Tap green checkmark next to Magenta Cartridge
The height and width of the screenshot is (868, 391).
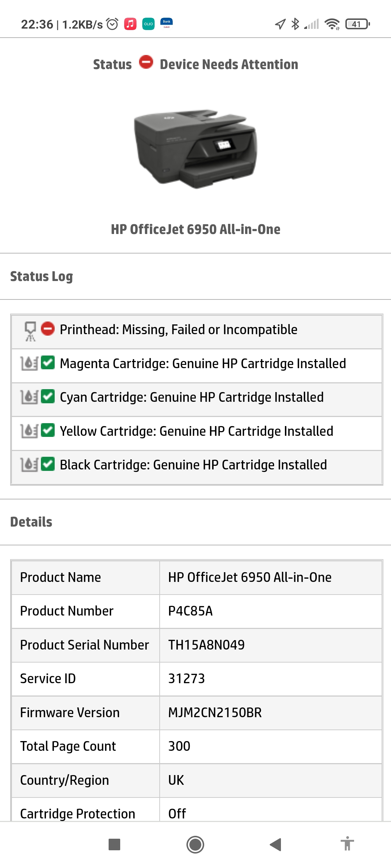pos(48,363)
